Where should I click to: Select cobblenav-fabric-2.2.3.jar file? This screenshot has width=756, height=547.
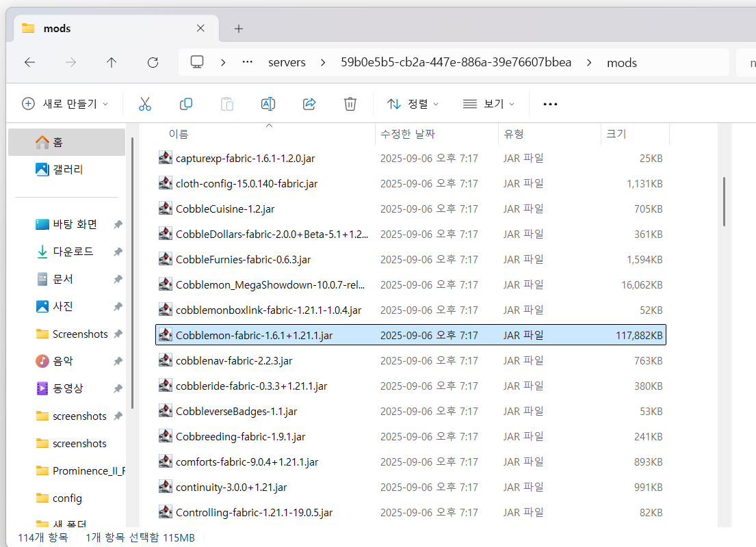click(x=410, y=361)
